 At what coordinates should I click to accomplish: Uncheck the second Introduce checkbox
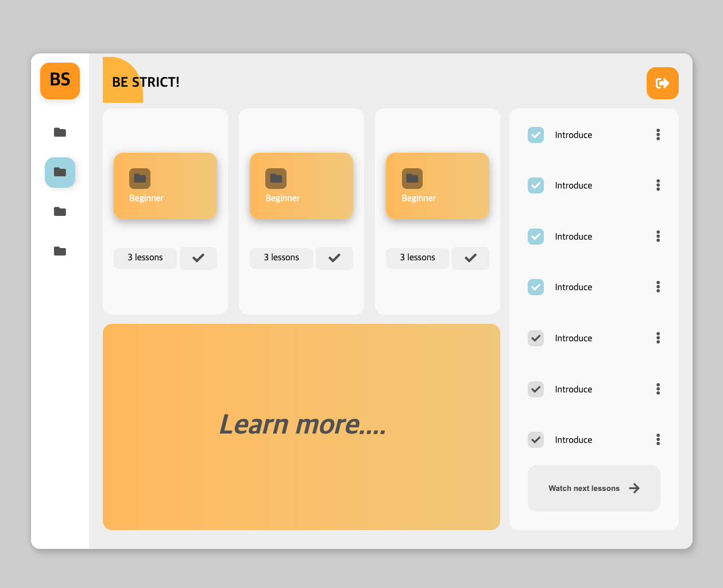point(536,185)
